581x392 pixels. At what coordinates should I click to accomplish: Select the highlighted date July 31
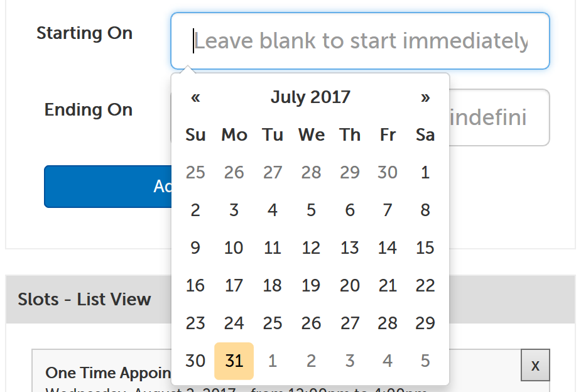tap(234, 361)
